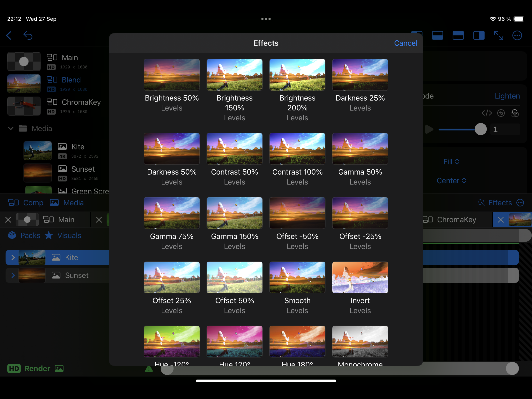The width and height of the screenshot is (532, 399).
Task: Open Effects panel ellipsis options
Action: point(520,203)
